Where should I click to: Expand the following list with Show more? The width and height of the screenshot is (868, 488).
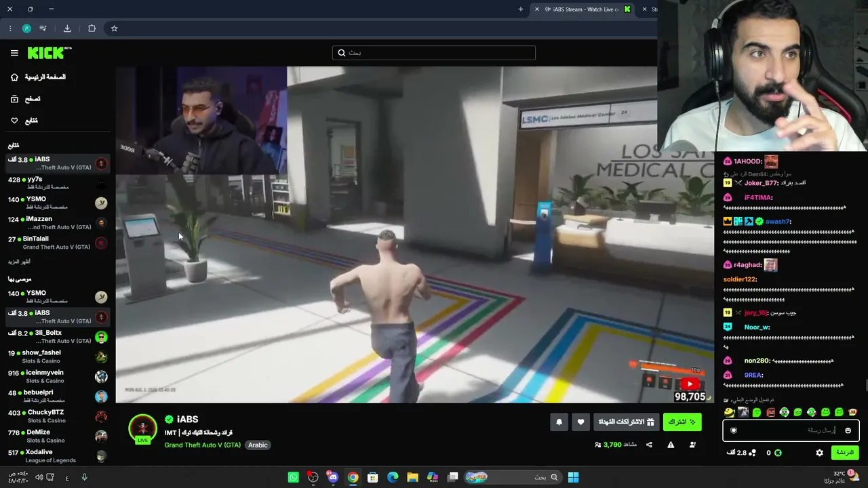click(x=19, y=262)
